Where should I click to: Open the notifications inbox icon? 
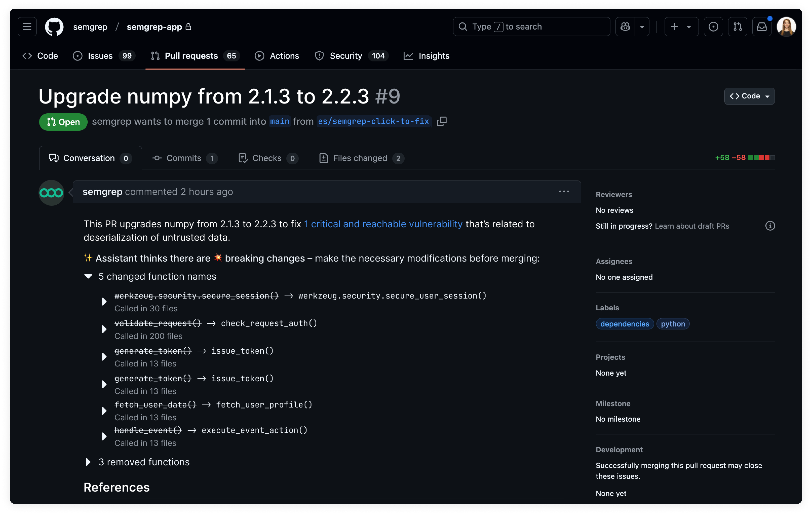[762, 27]
